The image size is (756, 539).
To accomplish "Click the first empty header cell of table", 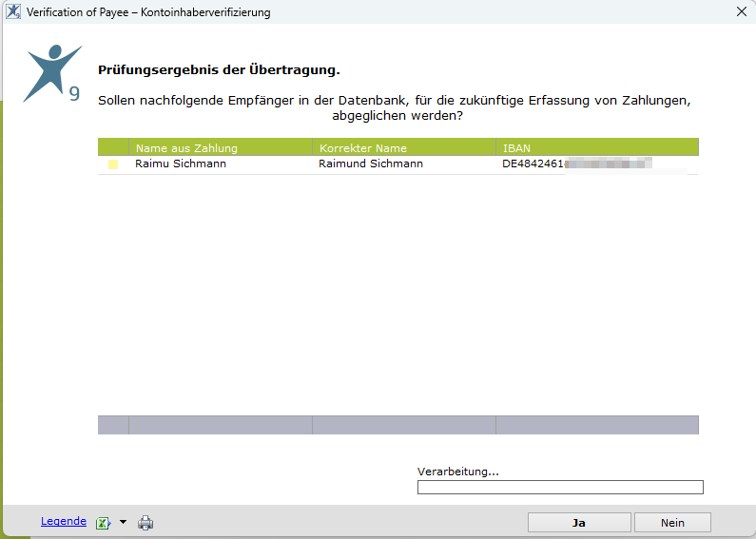I will click(113, 147).
